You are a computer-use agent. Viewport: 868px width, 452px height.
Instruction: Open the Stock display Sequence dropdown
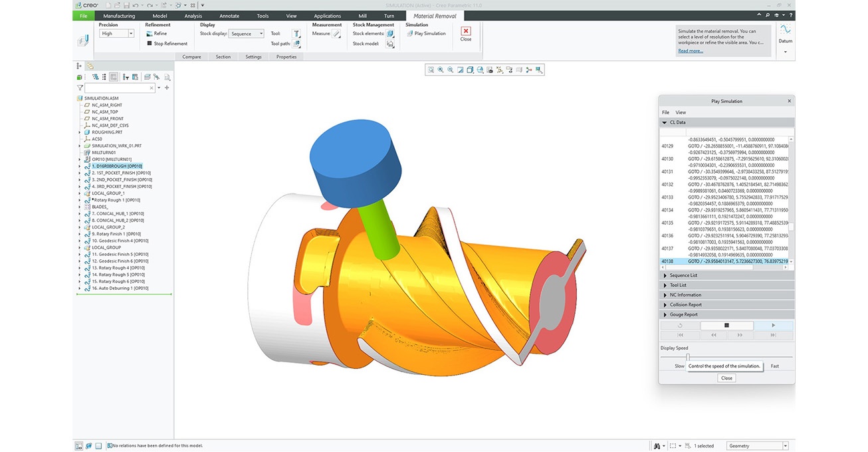[x=247, y=33]
